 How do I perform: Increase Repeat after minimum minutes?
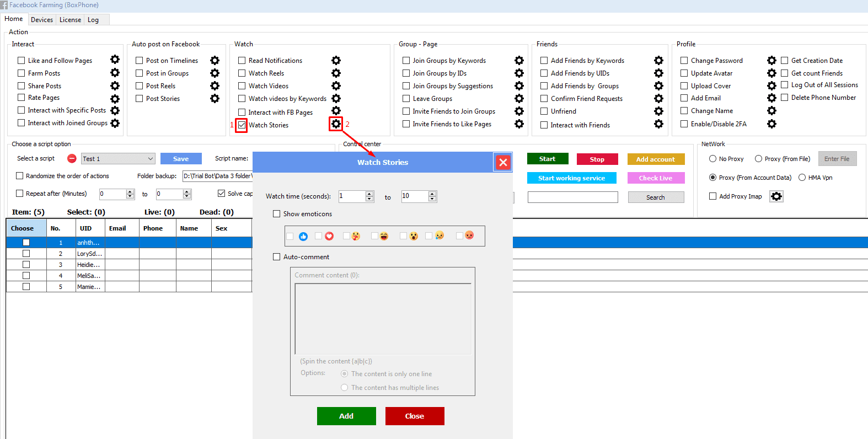click(x=130, y=191)
